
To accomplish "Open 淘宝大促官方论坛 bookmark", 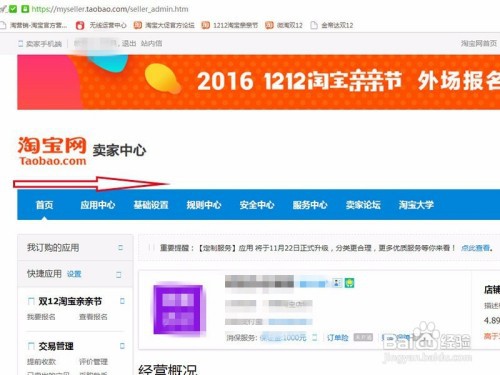I will (x=164, y=25).
